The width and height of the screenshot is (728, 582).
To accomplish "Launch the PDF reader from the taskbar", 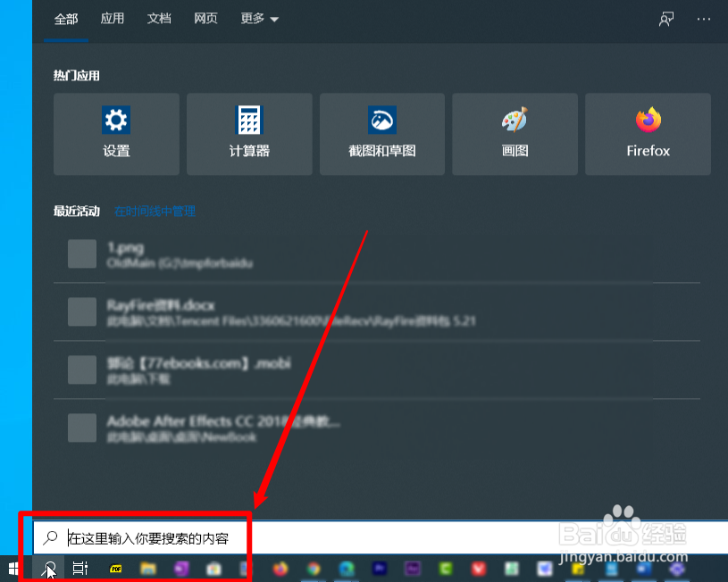I will point(114,569).
